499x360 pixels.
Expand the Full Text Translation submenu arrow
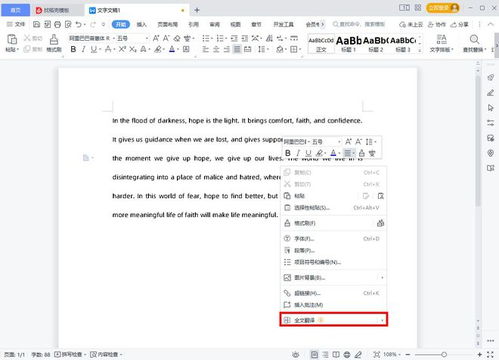tap(382, 320)
